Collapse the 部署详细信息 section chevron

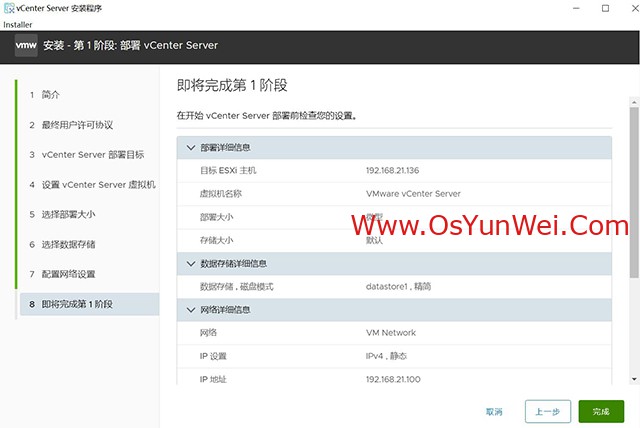tap(191, 147)
